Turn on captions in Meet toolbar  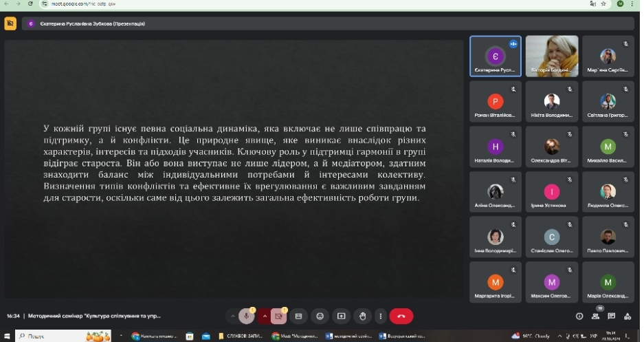coord(298,316)
